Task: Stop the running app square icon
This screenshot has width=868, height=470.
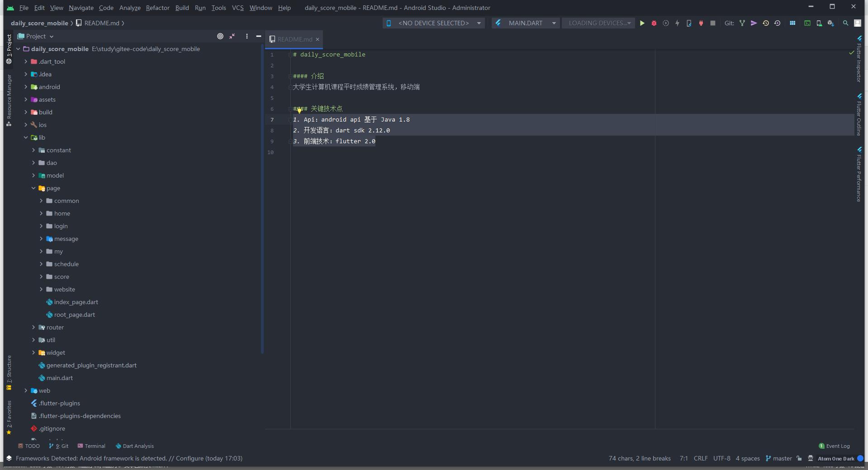Action: 713,23
